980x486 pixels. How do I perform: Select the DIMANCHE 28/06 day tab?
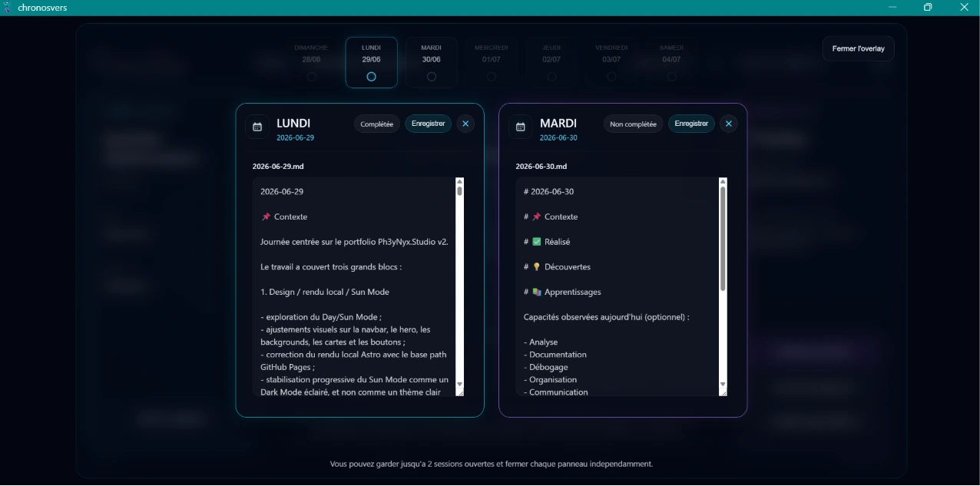[x=311, y=62]
